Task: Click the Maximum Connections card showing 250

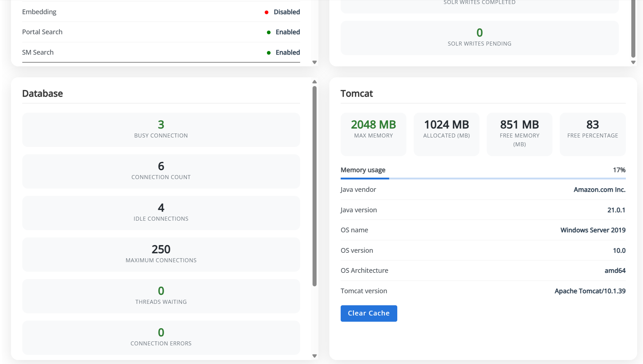Action: (161, 255)
